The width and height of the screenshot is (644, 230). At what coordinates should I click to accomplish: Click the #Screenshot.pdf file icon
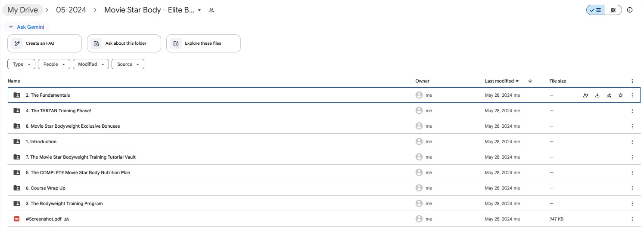tap(17, 219)
